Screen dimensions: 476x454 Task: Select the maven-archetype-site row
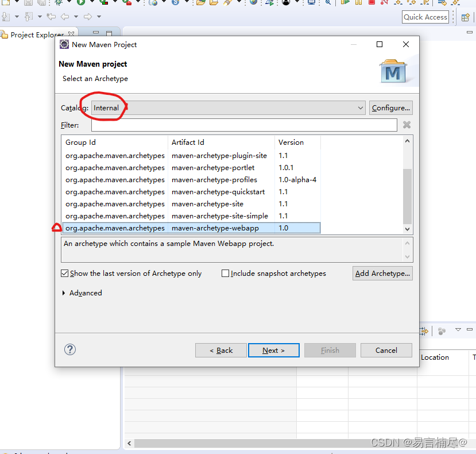coord(191,204)
